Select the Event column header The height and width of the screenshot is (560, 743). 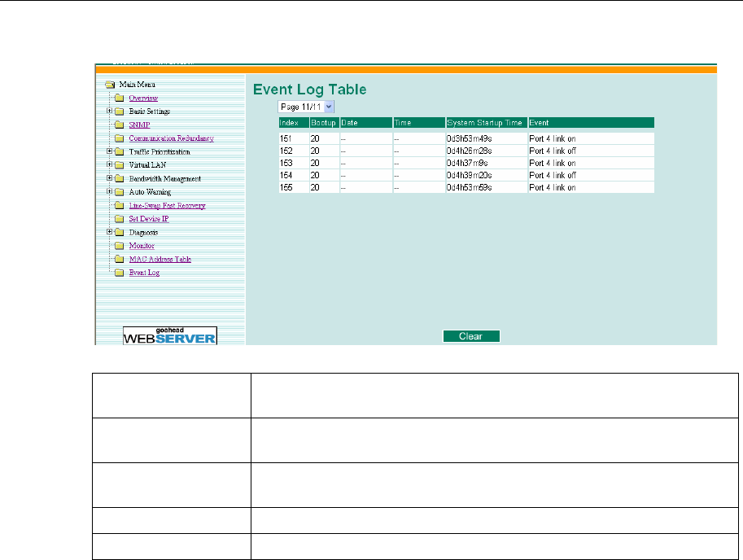click(591, 123)
